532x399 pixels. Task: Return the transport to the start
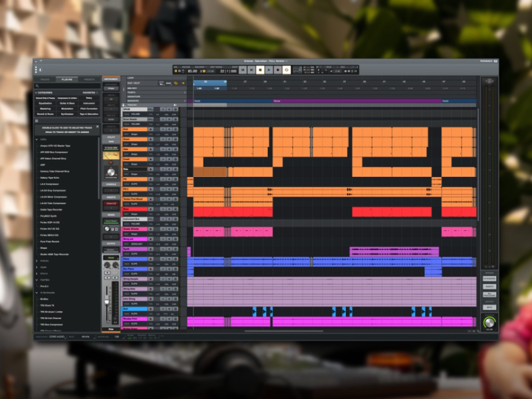(x=243, y=70)
